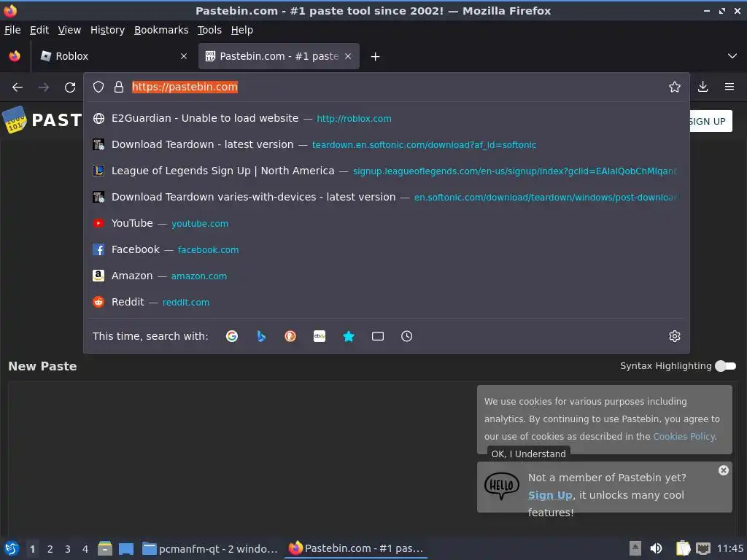Image resolution: width=747 pixels, height=560 pixels.
Task: Reload the current page
Action: (70, 87)
